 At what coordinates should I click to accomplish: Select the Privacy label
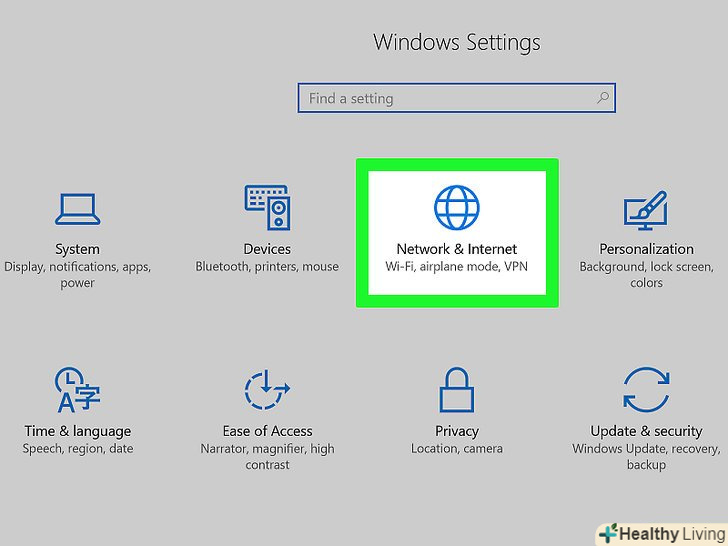click(x=457, y=431)
